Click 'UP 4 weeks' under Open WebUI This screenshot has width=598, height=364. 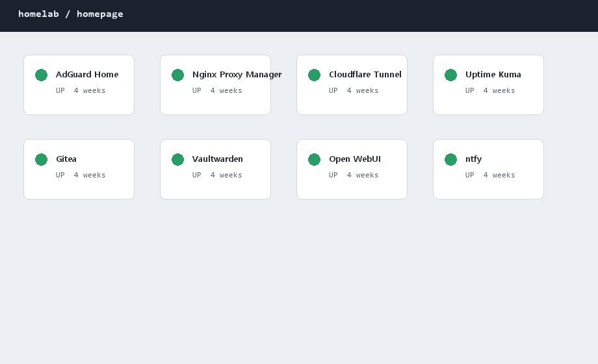click(x=354, y=175)
